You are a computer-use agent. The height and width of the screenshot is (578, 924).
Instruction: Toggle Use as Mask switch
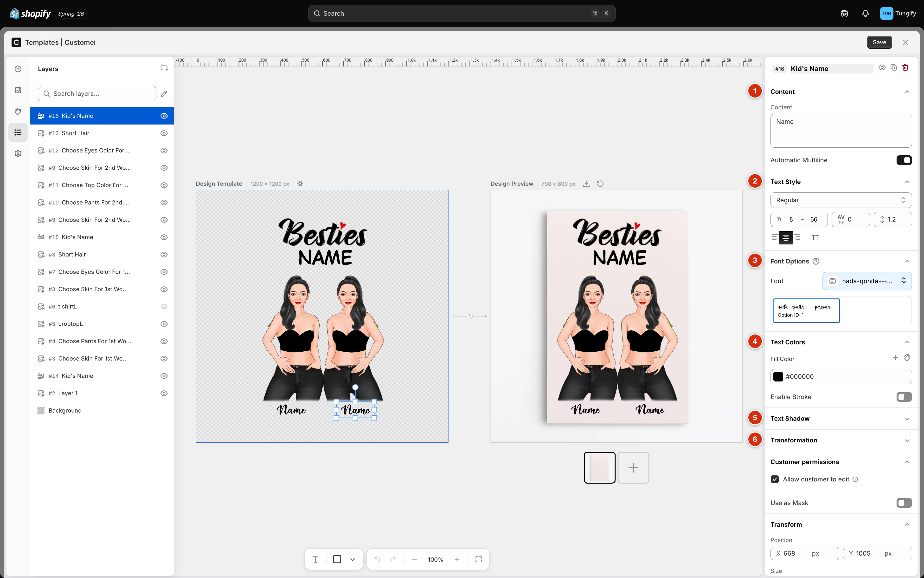[904, 503]
